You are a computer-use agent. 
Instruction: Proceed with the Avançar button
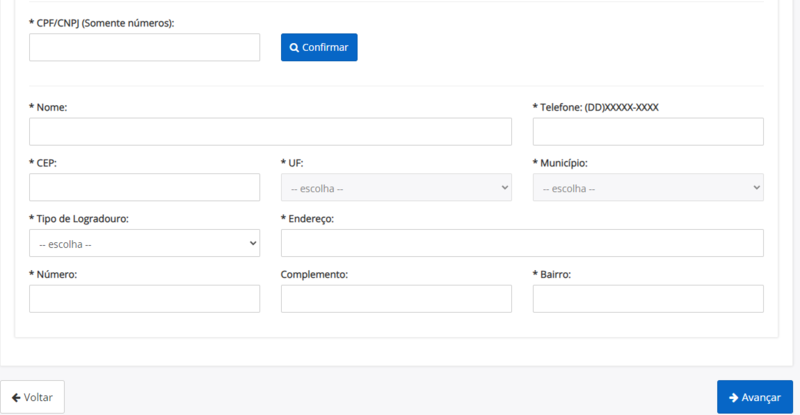[x=755, y=397]
